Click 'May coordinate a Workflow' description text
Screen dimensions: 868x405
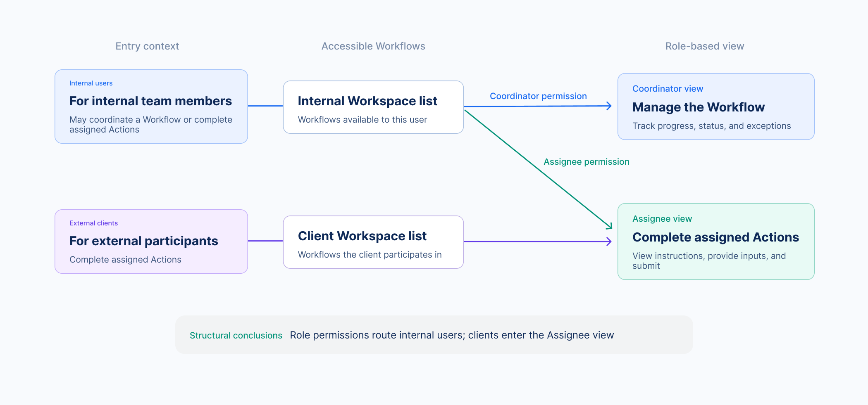(151, 124)
